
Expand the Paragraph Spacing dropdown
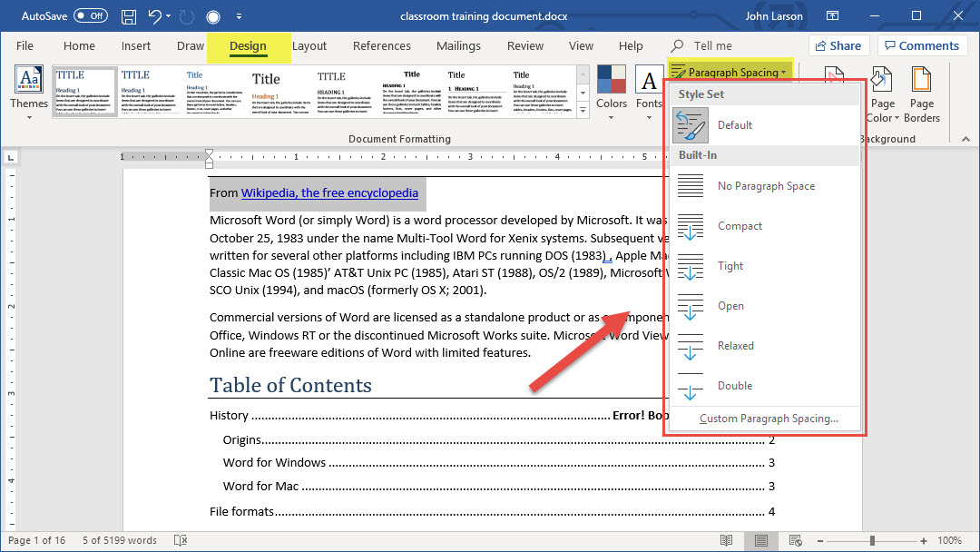(x=731, y=72)
